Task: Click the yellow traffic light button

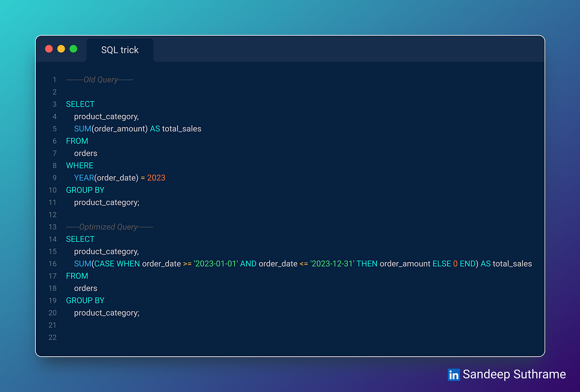Action: point(60,49)
